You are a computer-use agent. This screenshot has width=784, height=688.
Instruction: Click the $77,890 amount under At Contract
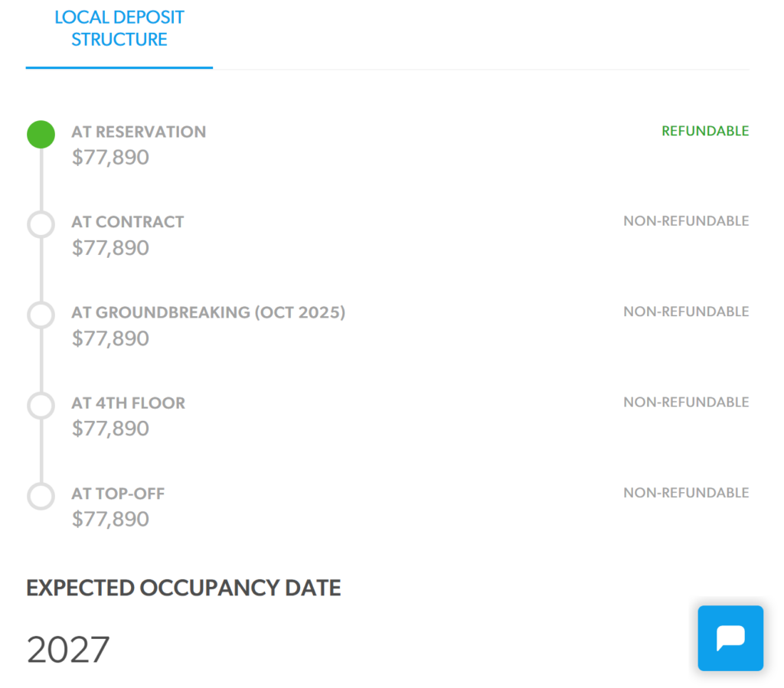tap(110, 248)
